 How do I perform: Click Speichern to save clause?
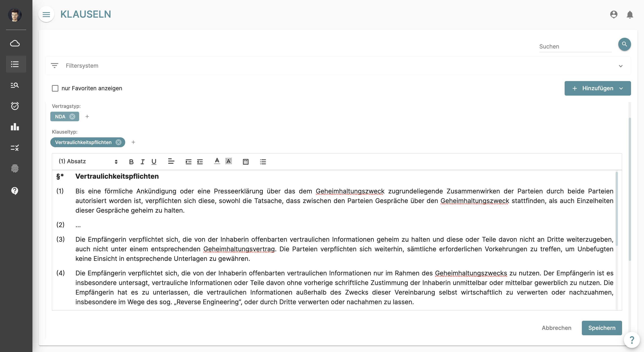pyautogui.click(x=602, y=328)
